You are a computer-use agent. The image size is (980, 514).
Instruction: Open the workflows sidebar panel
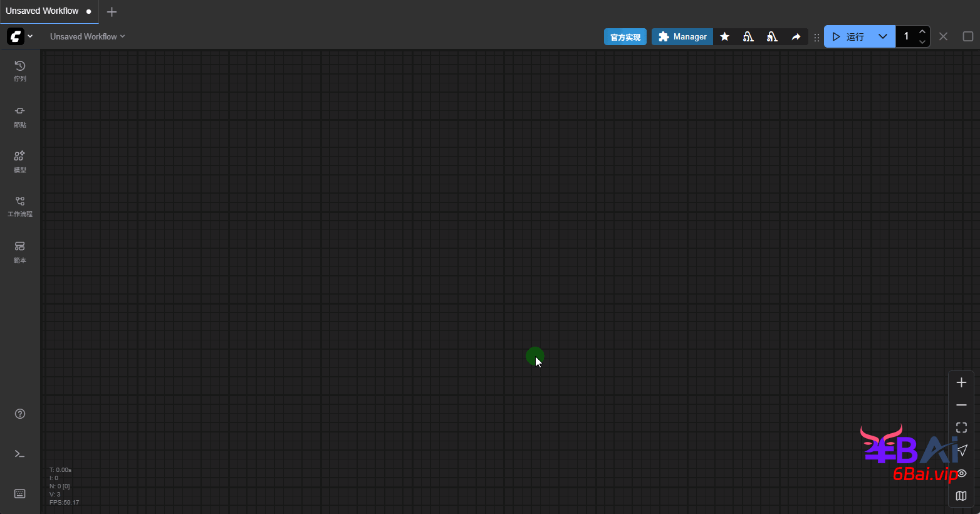(20, 206)
